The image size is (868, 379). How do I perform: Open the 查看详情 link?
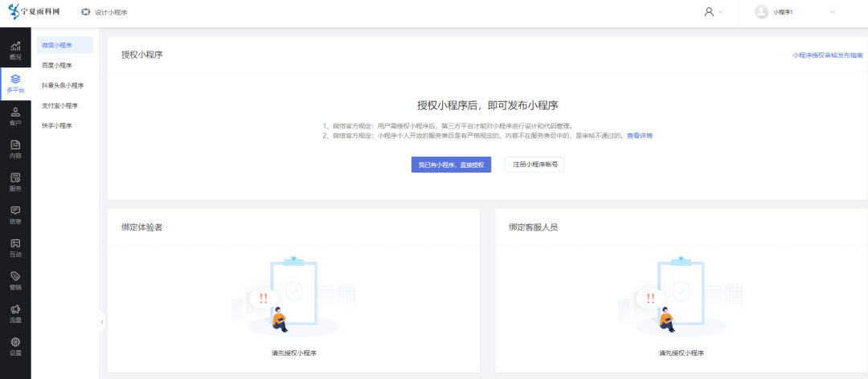[x=640, y=136]
